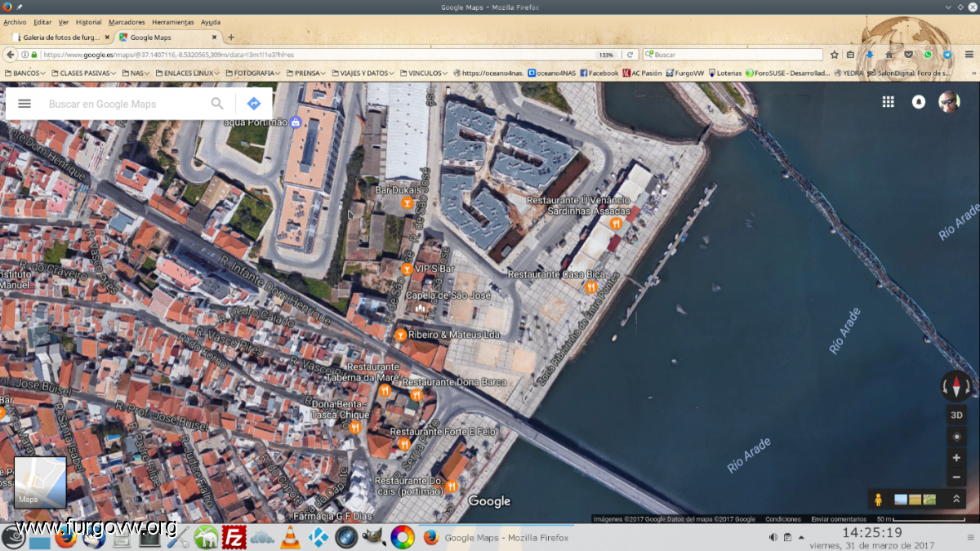The height and width of the screenshot is (551, 980).
Task: Click the Ribeiro & Mateus Lda marker
Action: [400, 335]
